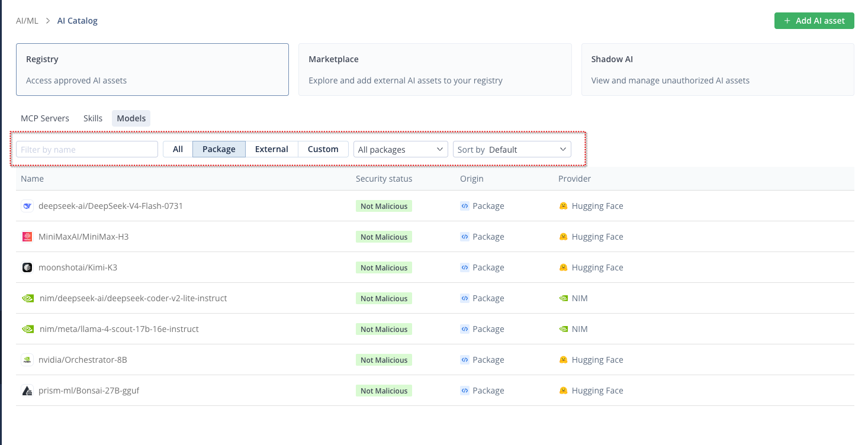
Task: Click Hugging Face emoji icon in DeepSeek-V4-Flash row
Action: pyautogui.click(x=564, y=206)
